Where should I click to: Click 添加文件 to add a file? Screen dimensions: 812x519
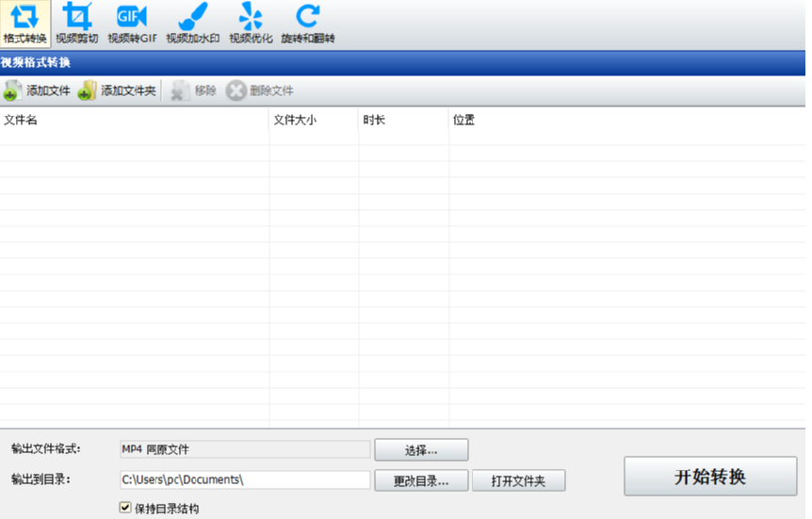[37, 90]
